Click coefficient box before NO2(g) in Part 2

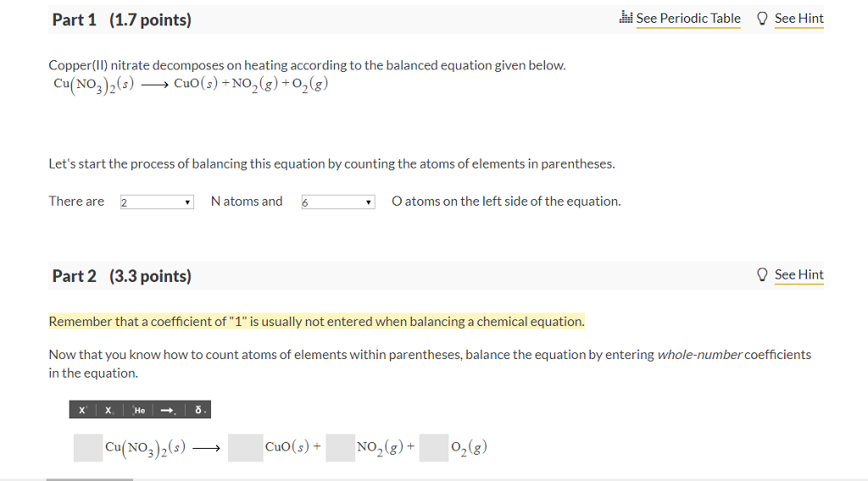(341, 448)
